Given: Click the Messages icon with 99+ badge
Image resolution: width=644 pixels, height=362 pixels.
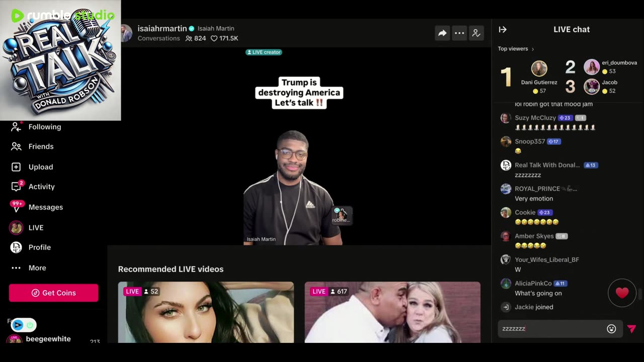Looking at the screenshot, I should pos(17,207).
